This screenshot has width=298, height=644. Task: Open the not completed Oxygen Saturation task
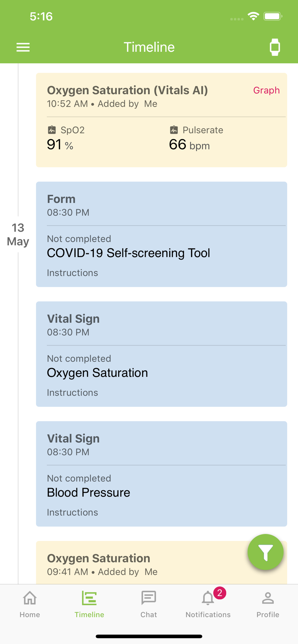pyautogui.click(x=97, y=373)
